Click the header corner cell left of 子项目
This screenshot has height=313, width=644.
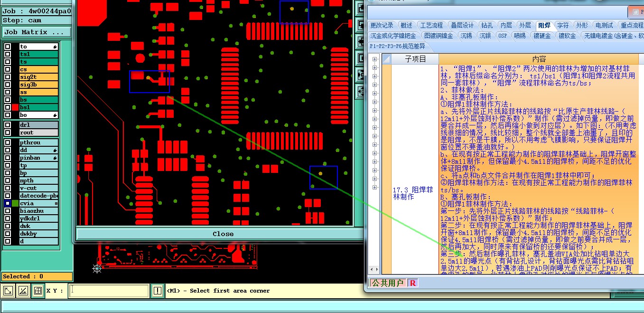386,59
